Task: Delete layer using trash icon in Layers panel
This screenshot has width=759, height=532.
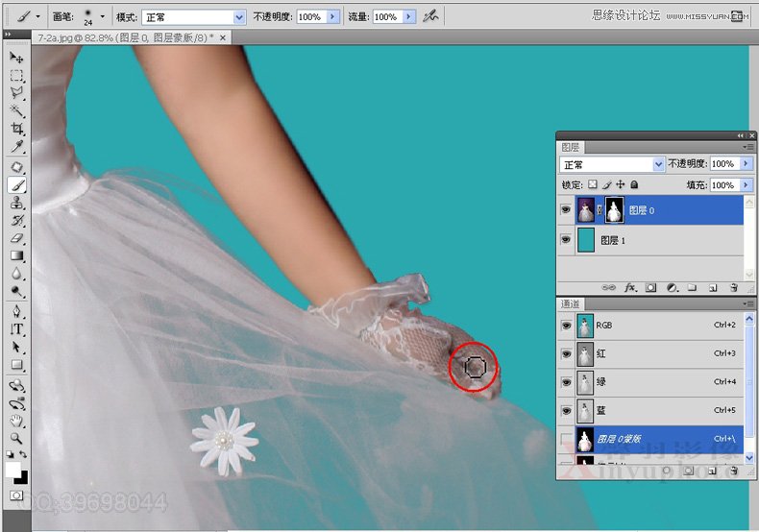Action: click(x=734, y=287)
